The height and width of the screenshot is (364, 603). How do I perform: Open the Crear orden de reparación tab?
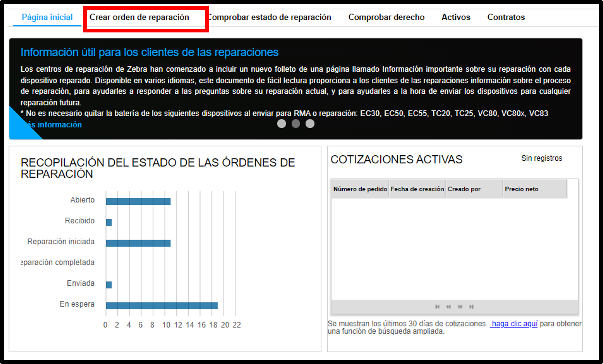(x=139, y=17)
